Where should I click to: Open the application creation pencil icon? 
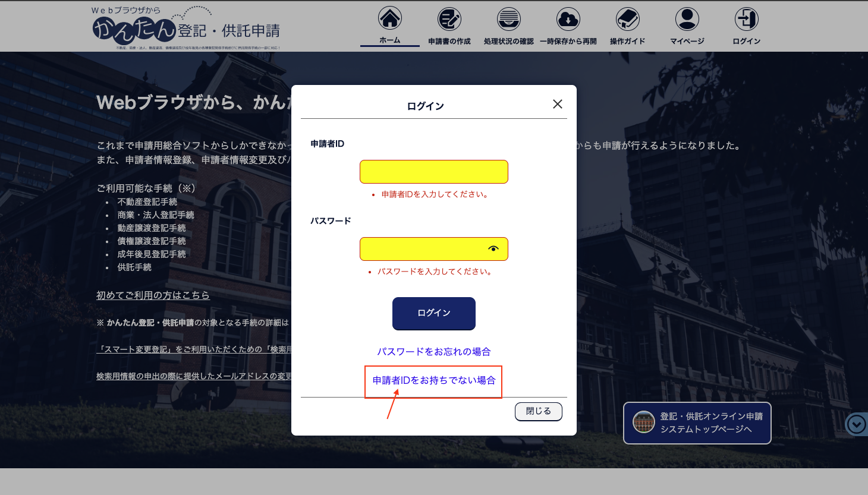click(449, 19)
